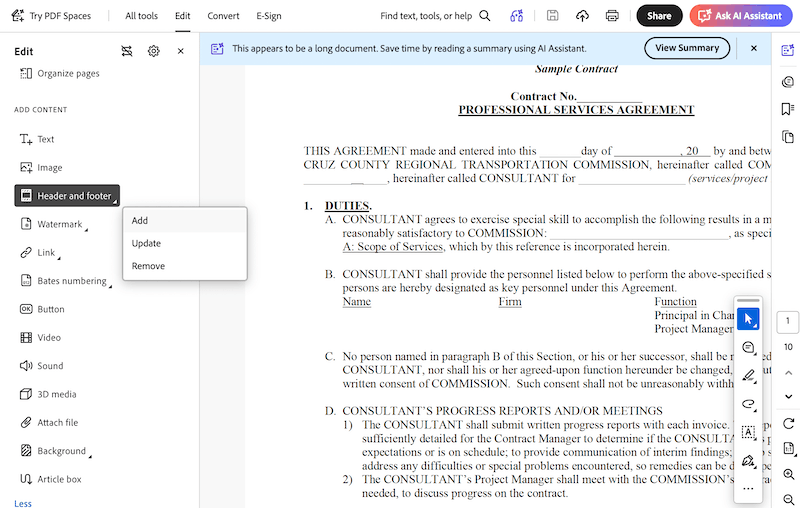Screen dimensions: 800x508
Task: Open the AI binoculars icon in toolbar
Action: coord(516,16)
